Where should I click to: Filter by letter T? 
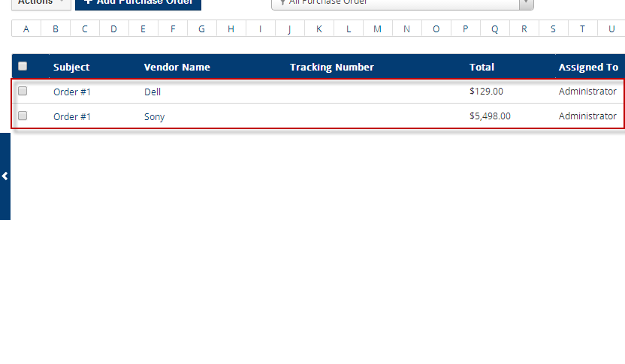coord(583,29)
